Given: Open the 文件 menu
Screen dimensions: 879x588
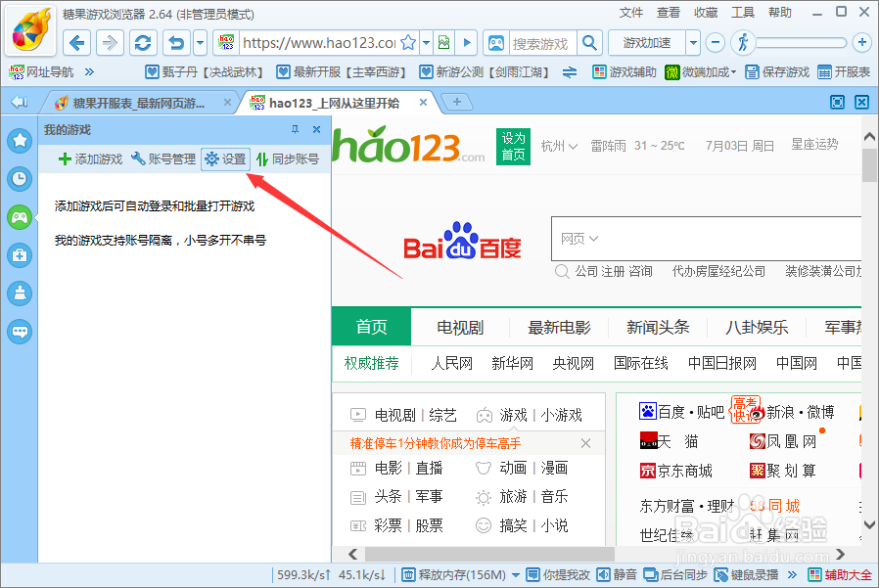Looking at the screenshot, I should click(631, 13).
